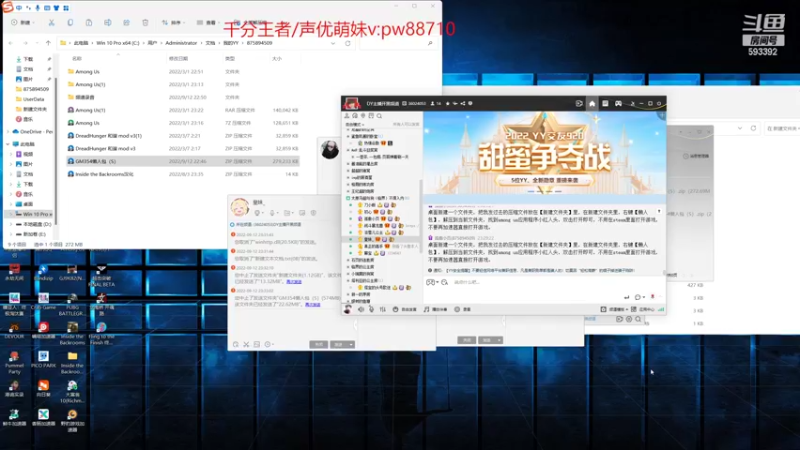Open the YY home icon in title bar
This screenshot has height=450, width=800.
[592, 104]
